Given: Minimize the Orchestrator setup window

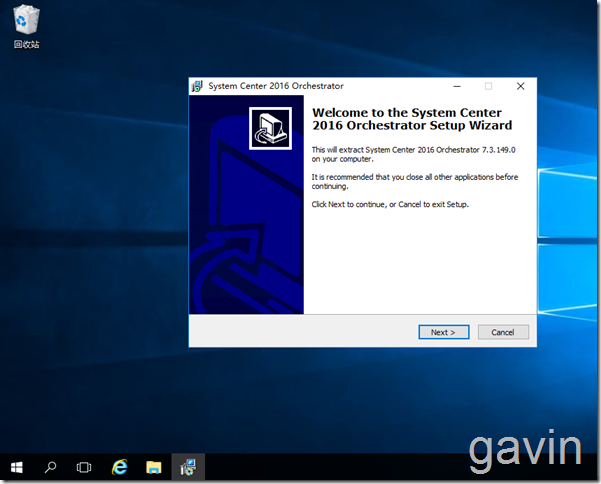Looking at the screenshot, I should pos(457,86).
